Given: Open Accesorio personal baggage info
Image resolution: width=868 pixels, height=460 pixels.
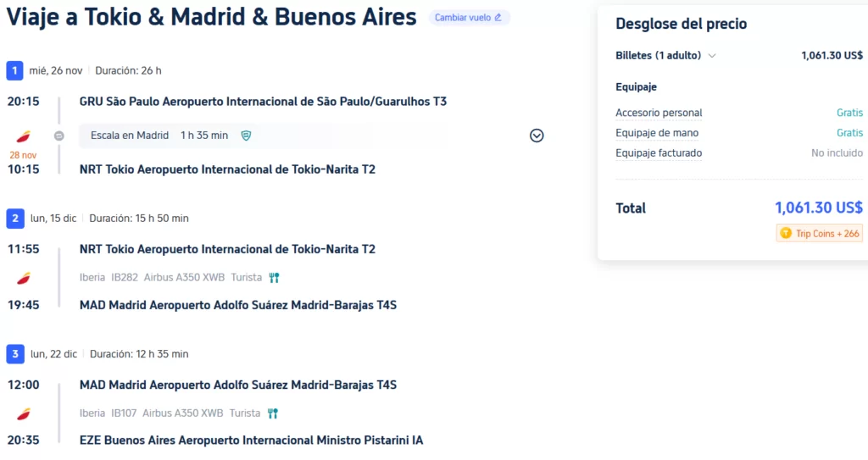Looking at the screenshot, I should [659, 113].
